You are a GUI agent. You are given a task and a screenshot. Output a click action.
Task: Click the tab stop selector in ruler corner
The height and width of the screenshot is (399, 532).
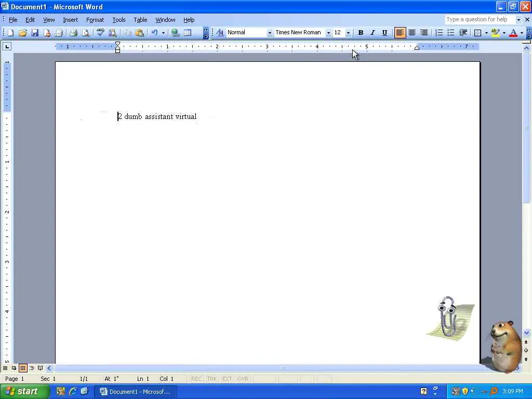tap(7, 46)
